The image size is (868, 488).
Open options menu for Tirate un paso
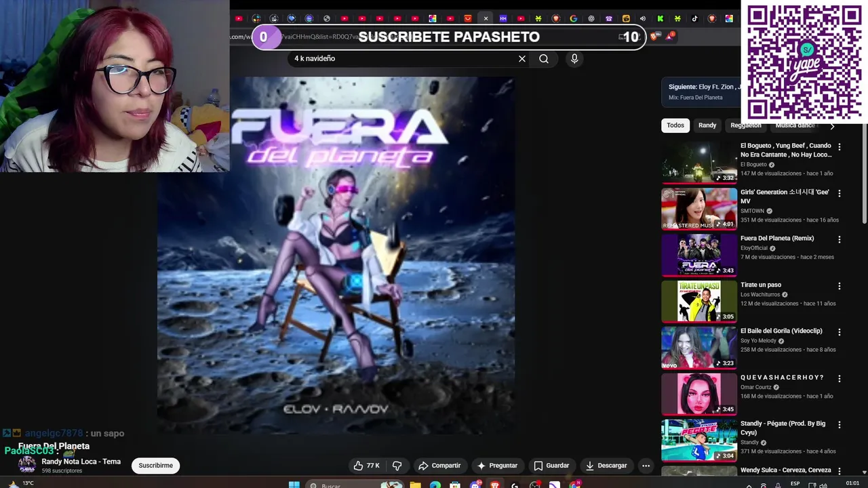840,286
